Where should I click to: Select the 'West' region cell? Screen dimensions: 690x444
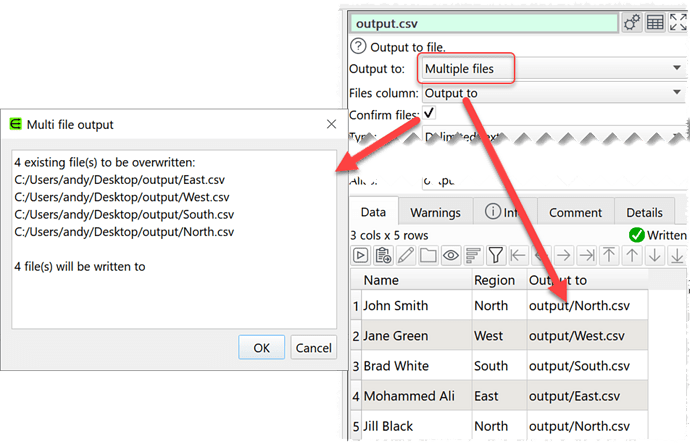(x=499, y=336)
